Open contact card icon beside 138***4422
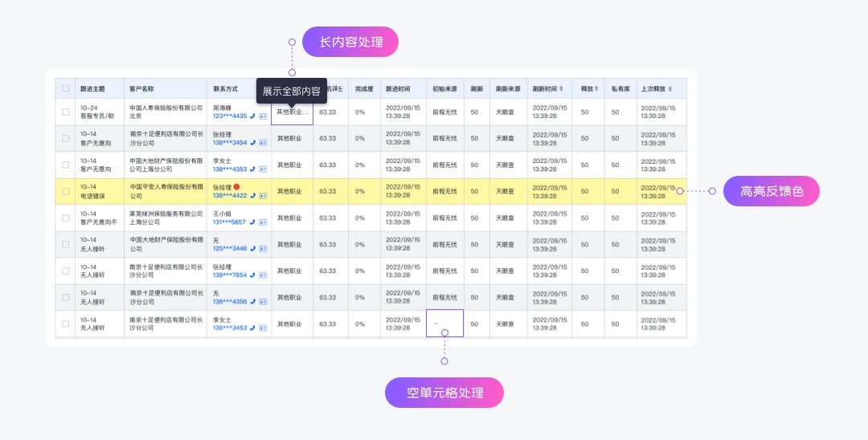 point(263,196)
